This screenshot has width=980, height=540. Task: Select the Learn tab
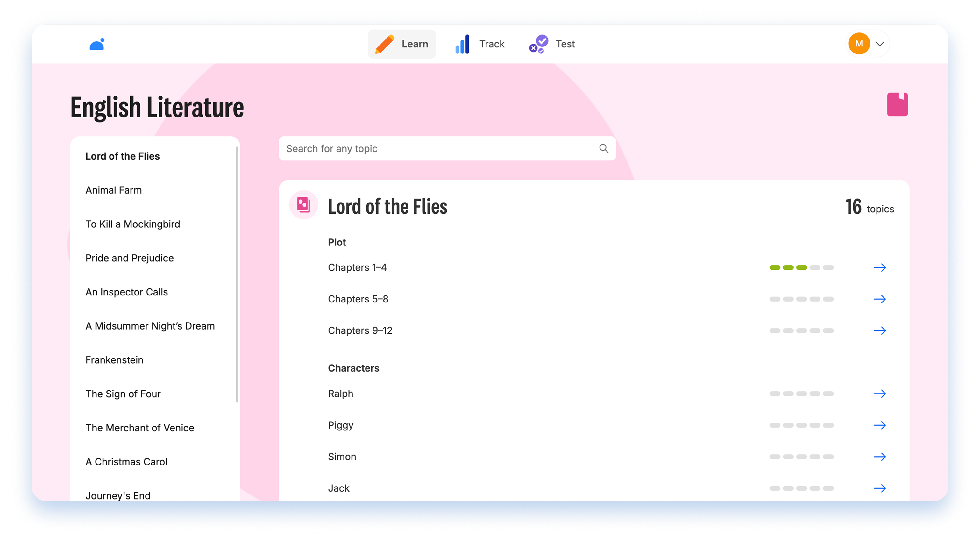[x=402, y=44]
